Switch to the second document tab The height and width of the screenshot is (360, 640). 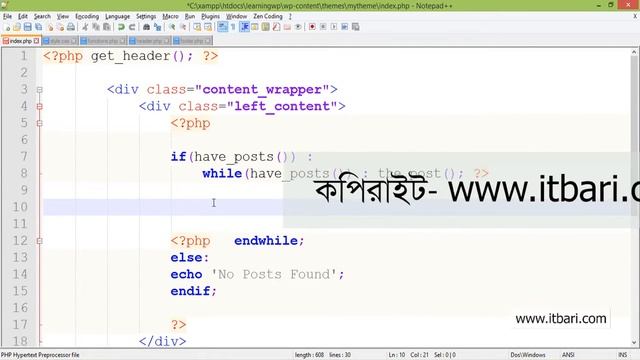pyautogui.click(x=60, y=41)
